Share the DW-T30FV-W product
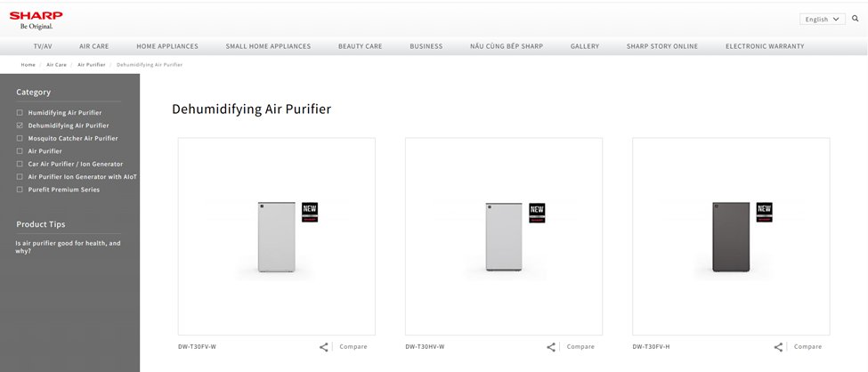Image resolution: width=868 pixels, height=372 pixels. tap(324, 347)
